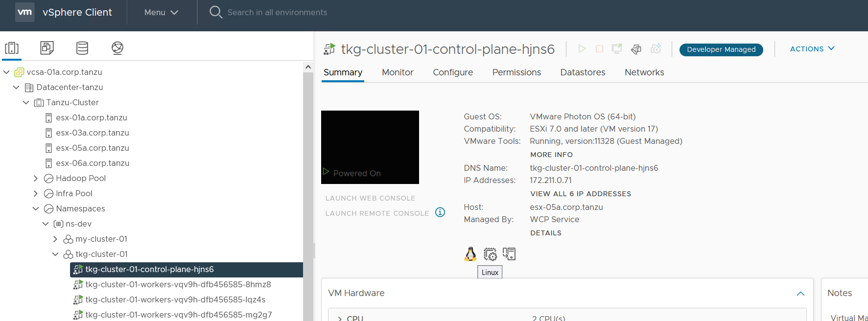Click the vCenter icon for vcsa-01a.corp.tanzu
The image size is (868, 321).
pos(19,72)
